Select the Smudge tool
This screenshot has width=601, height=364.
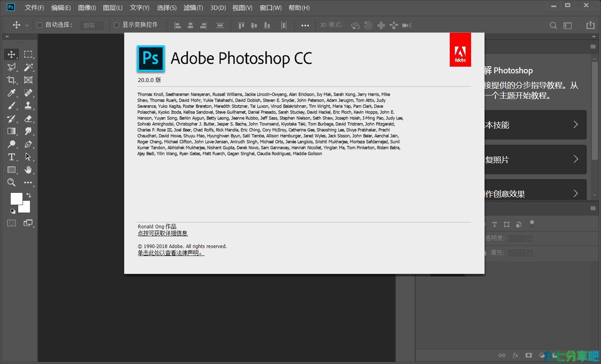pyautogui.click(x=28, y=131)
